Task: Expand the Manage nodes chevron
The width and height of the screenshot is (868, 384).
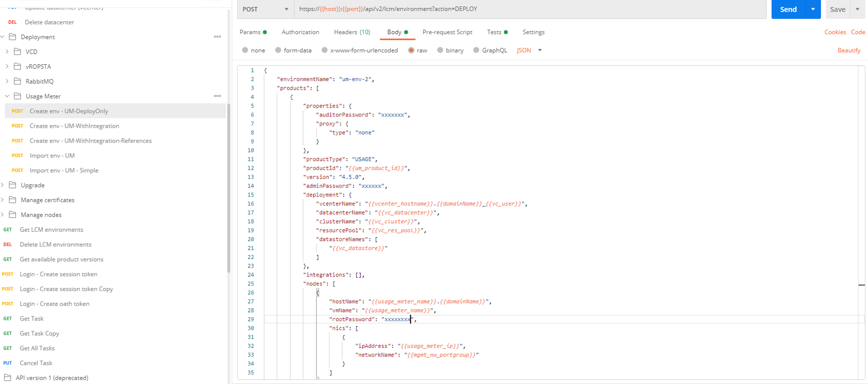Action: click(x=3, y=215)
